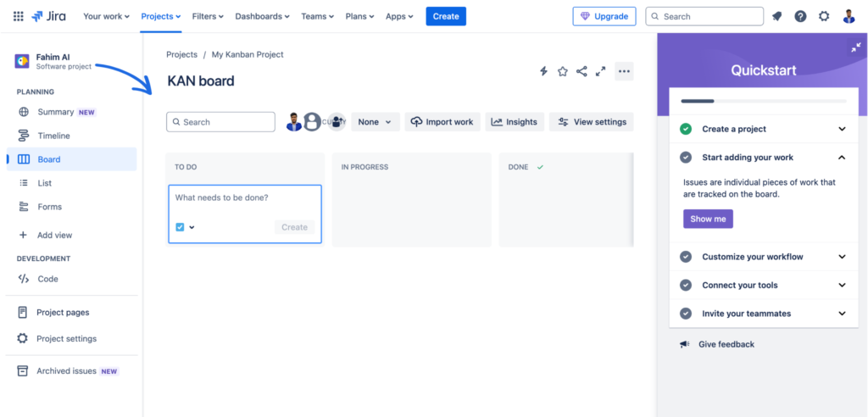Open Insights
868x417 pixels.
coord(515,122)
